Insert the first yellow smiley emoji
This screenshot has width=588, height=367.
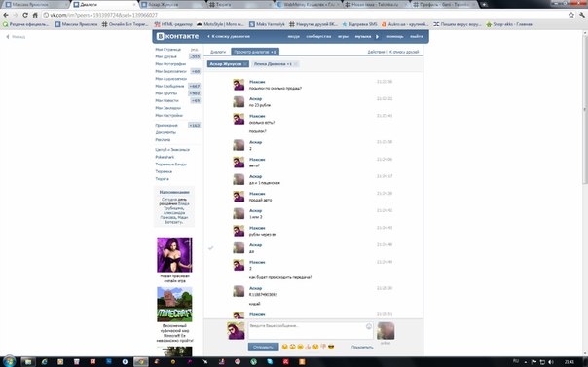pos(284,347)
